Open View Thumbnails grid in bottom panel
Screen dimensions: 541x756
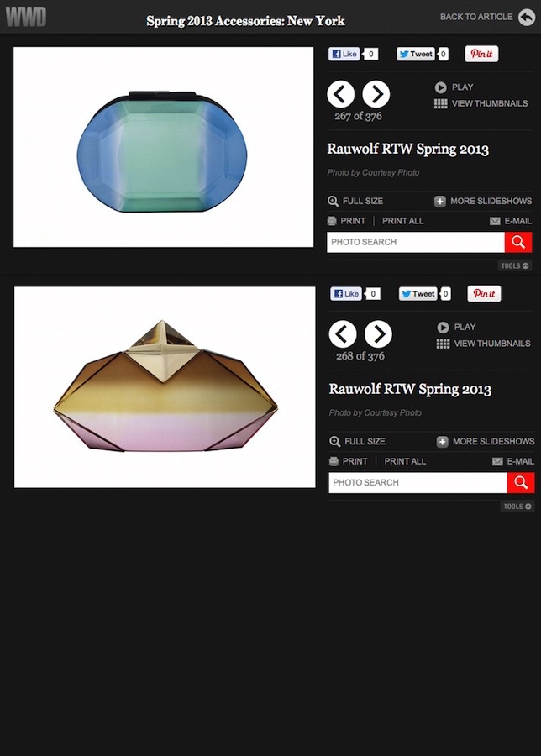pyautogui.click(x=483, y=344)
